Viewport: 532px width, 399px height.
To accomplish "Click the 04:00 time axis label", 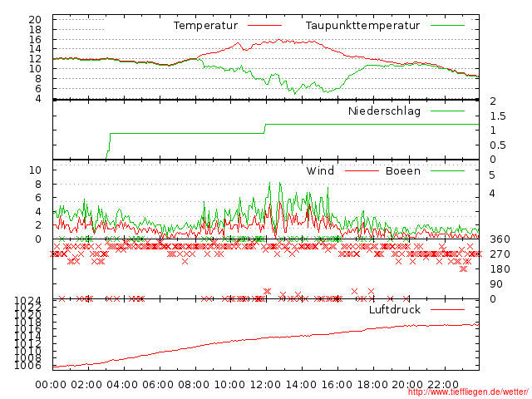I will pyautogui.click(x=122, y=385).
